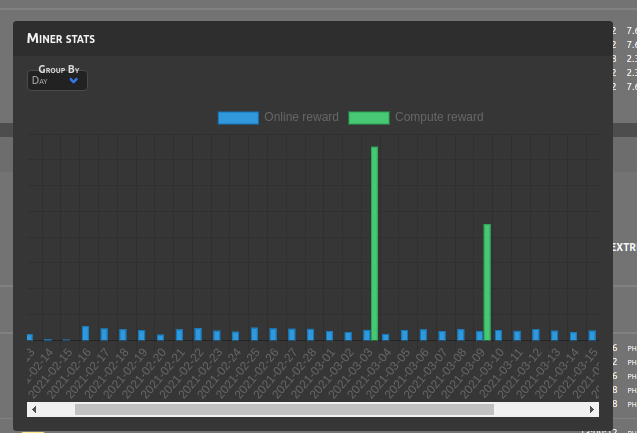Click the scrollbar track right of thumb

pyautogui.click(x=540, y=409)
